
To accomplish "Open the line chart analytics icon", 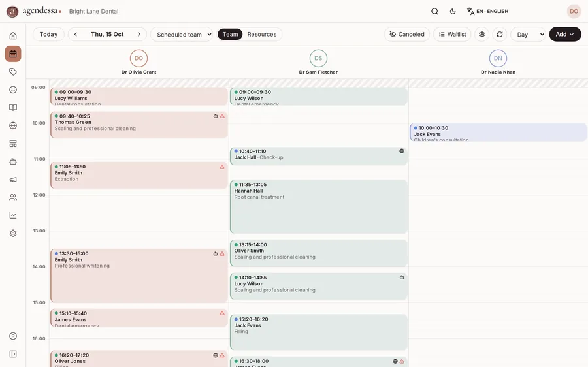I will [x=13, y=215].
